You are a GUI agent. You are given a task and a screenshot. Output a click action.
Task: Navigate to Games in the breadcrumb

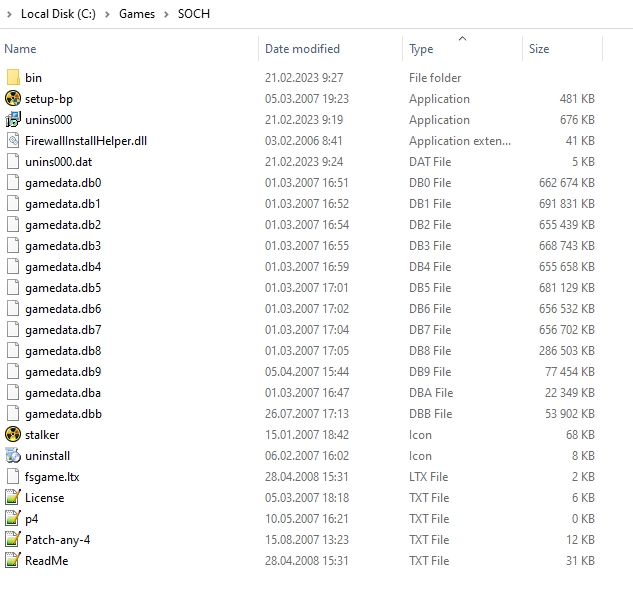click(137, 14)
